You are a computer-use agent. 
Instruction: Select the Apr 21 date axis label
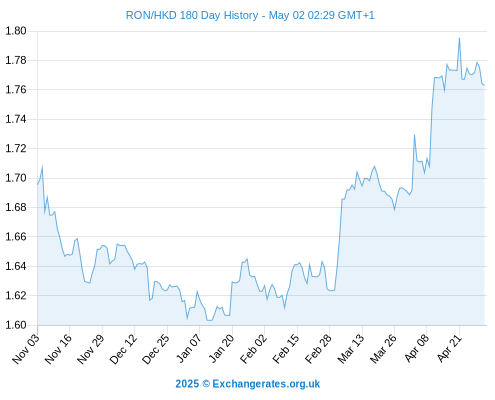[449, 349]
